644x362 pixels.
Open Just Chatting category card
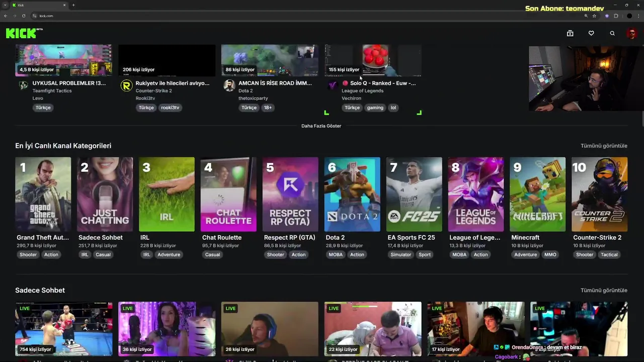pyautogui.click(x=105, y=195)
